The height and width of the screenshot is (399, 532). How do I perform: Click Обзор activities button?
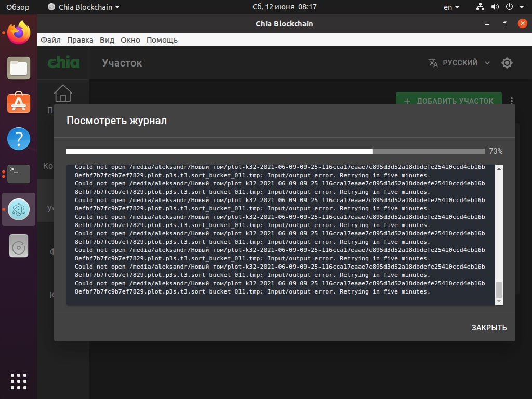coord(18,7)
